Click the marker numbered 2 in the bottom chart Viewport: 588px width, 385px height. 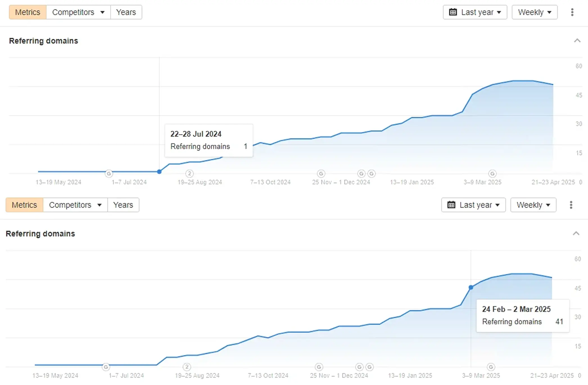[x=187, y=367]
